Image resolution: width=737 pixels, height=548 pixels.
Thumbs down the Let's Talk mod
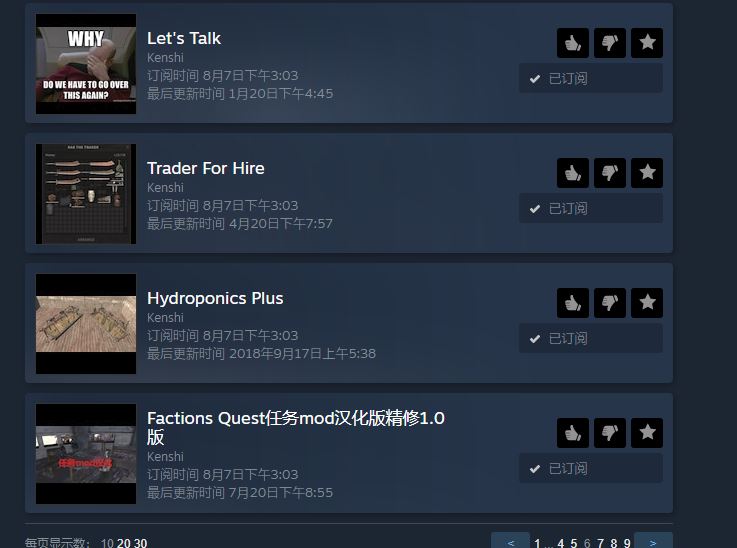point(610,43)
